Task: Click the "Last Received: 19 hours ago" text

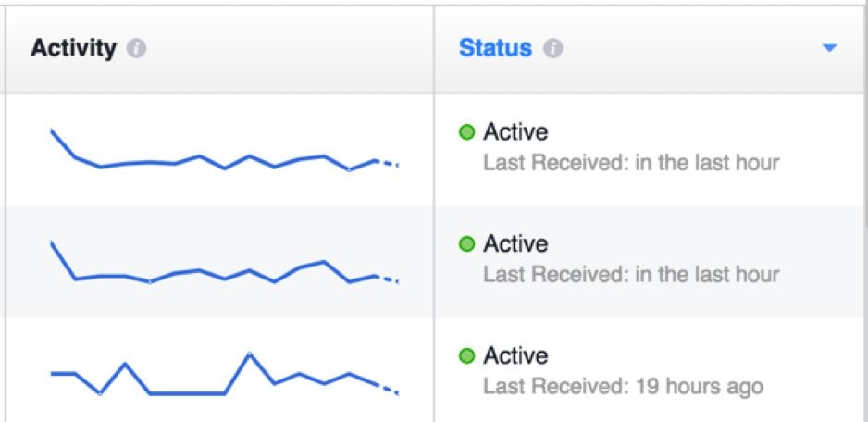Action: [x=623, y=386]
